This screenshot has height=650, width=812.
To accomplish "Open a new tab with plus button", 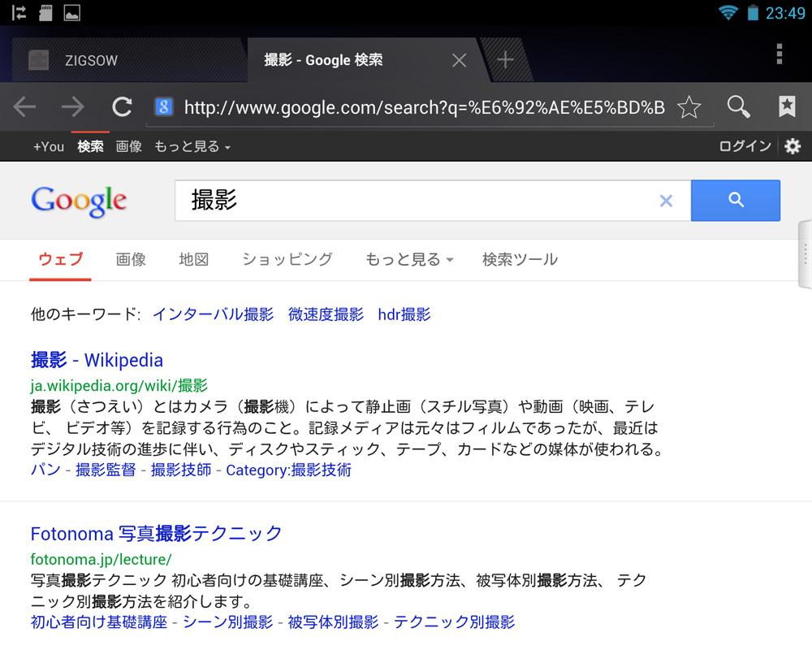I will 505,60.
